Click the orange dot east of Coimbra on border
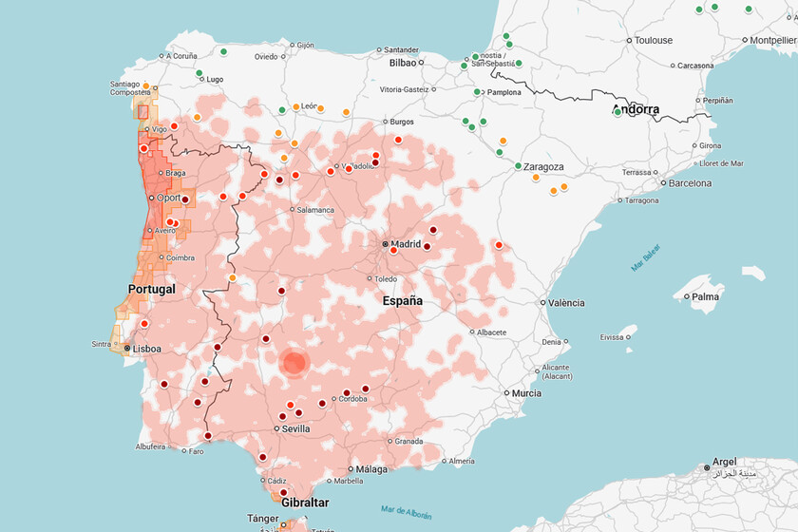The height and width of the screenshot is (532, 798). pyautogui.click(x=232, y=277)
